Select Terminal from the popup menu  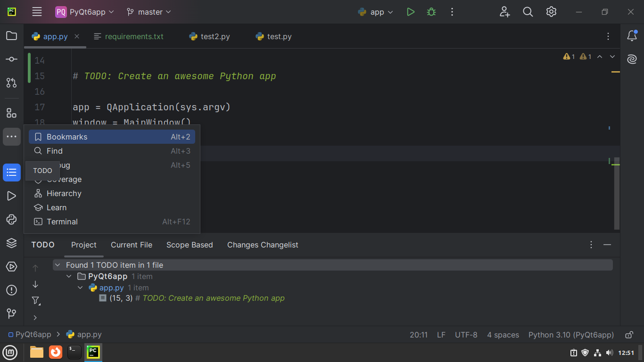pos(112,222)
